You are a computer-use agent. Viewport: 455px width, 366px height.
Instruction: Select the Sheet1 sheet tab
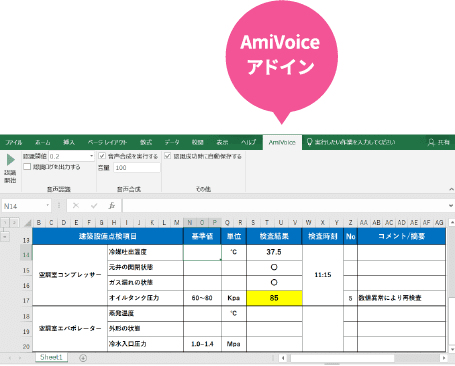(x=51, y=357)
